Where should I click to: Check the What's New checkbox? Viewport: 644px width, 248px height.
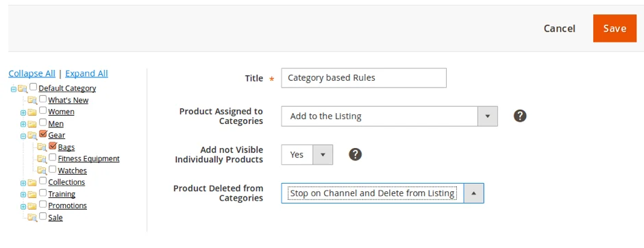[42, 99]
